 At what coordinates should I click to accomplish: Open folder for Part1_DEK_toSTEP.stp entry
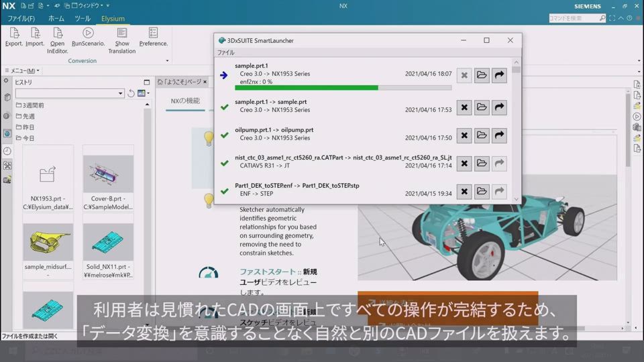pos(482,191)
